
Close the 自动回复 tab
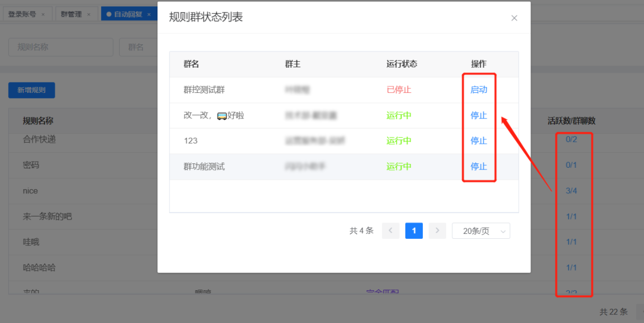[x=149, y=14]
